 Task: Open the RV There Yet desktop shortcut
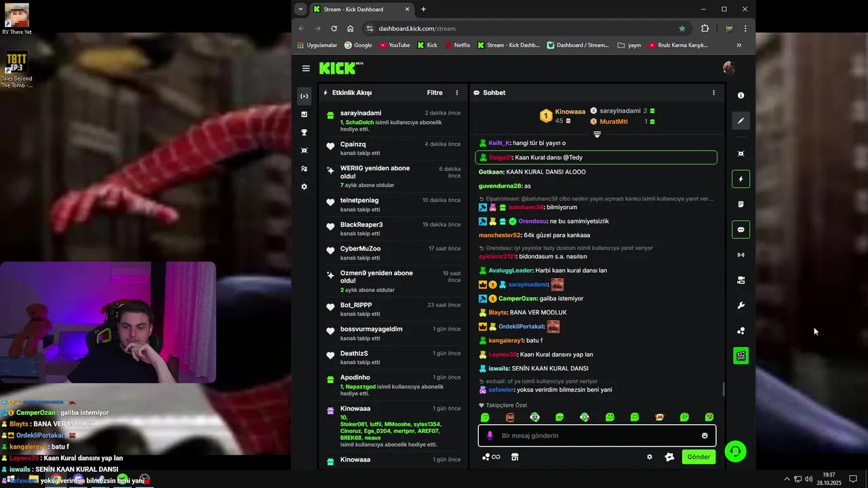point(16,19)
